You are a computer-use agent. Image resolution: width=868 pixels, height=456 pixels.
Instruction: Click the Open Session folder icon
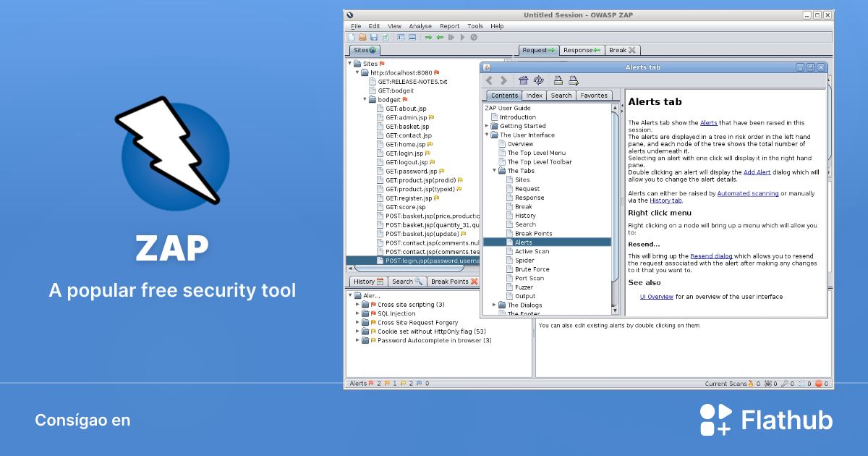pos(363,37)
